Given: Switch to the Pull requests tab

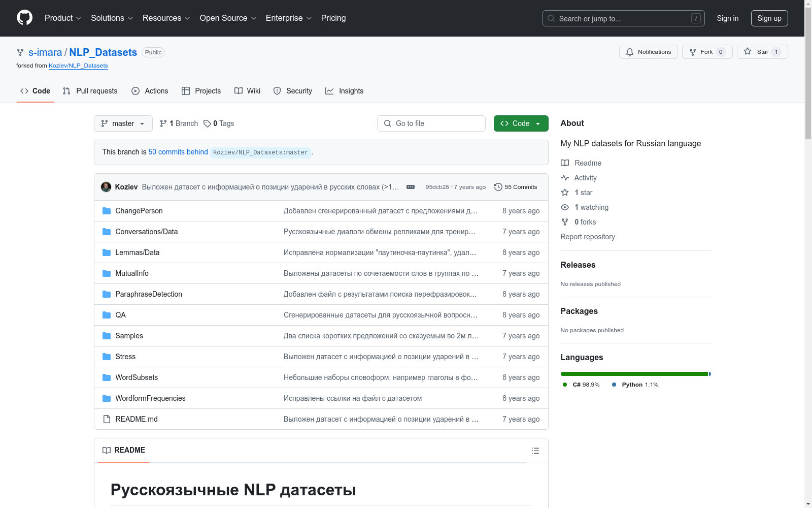Looking at the screenshot, I should (x=90, y=91).
